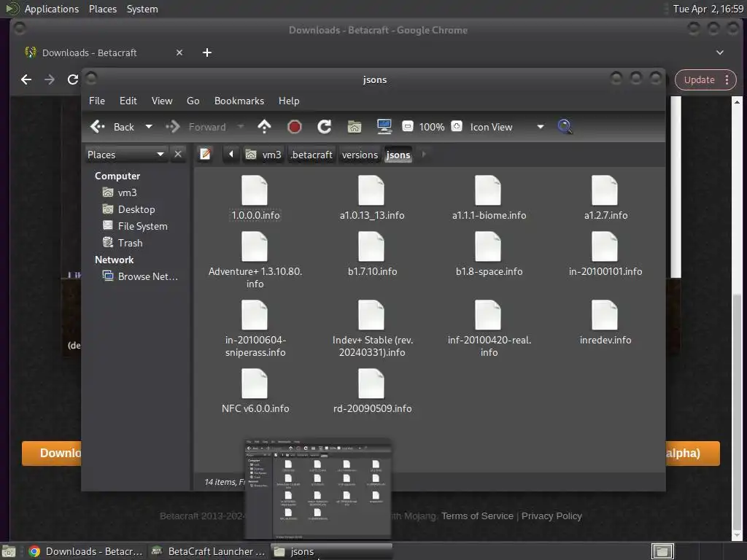This screenshot has width=747, height=560.
Task: Open the Home folder toolbar icon
Action: (355, 127)
